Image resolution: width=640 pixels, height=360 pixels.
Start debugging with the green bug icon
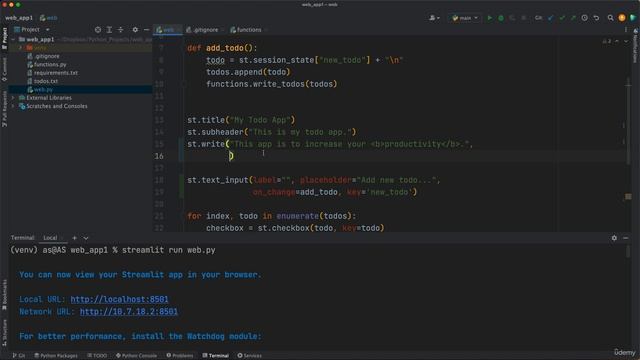tap(501, 18)
